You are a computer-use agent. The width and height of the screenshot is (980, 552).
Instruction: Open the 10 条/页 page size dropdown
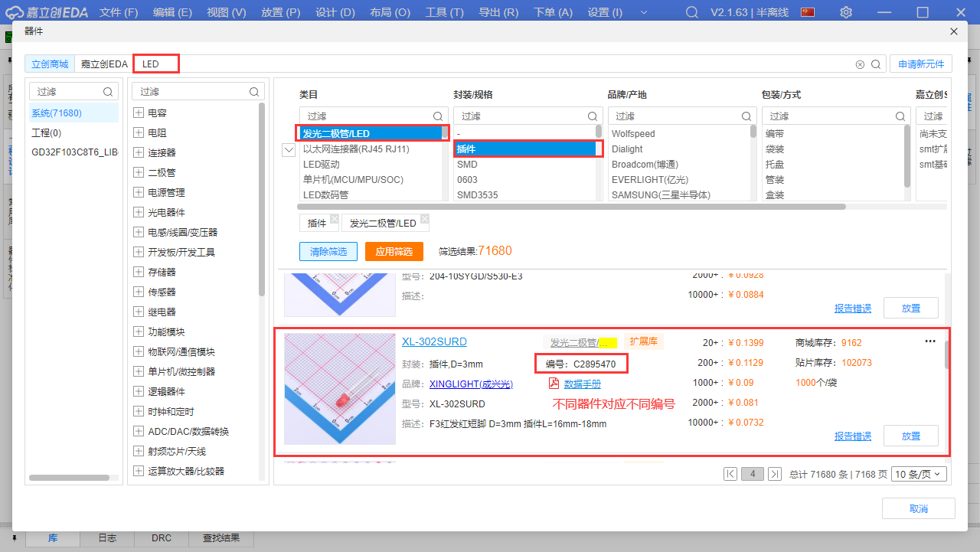[x=920, y=474]
